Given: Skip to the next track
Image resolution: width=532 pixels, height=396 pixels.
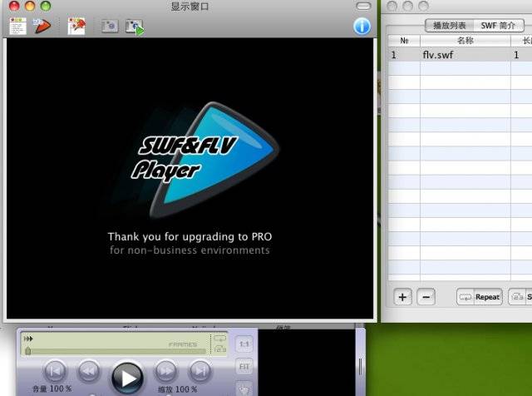Looking at the screenshot, I should coord(199,371).
